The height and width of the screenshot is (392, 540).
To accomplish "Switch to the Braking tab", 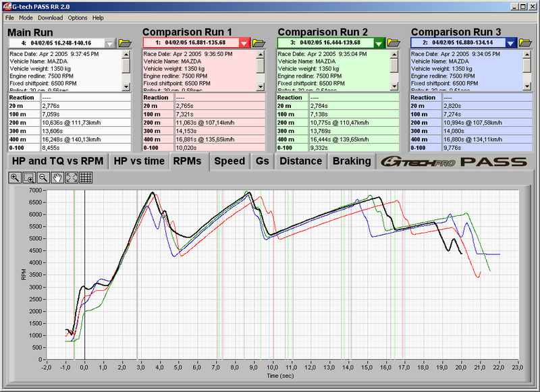I will 352,161.
